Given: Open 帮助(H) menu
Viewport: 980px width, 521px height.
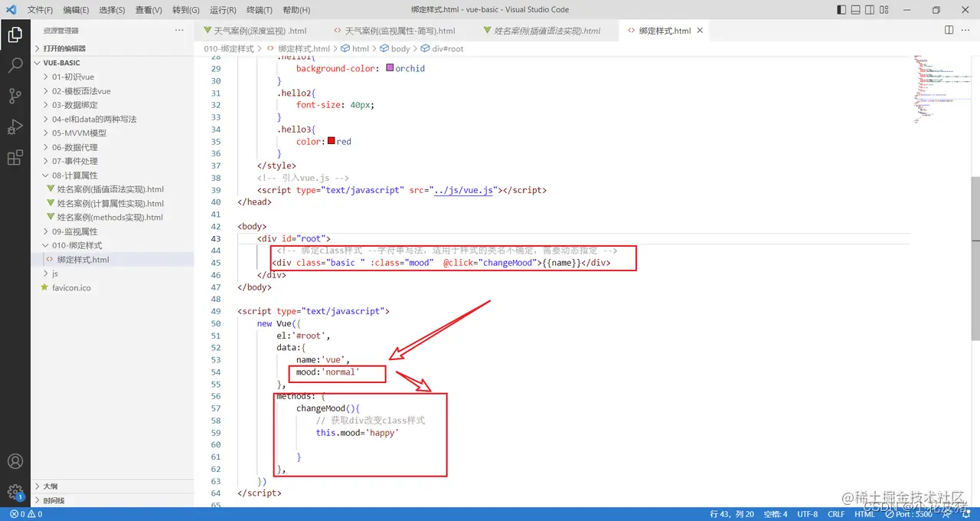Looking at the screenshot, I should click(x=296, y=10).
